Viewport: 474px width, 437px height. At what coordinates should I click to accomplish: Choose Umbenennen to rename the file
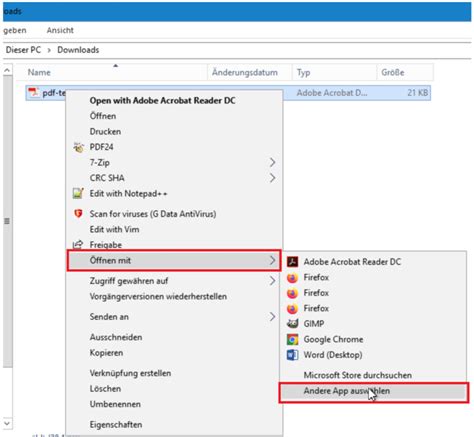tap(115, 404)
